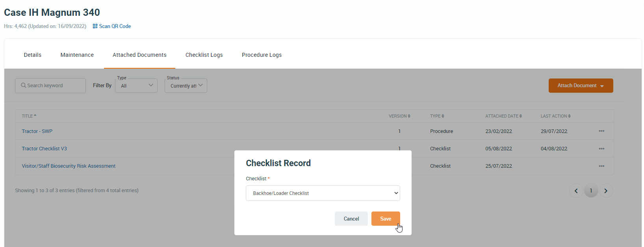Sort by the TITLE column

click(x=29, y=116)
